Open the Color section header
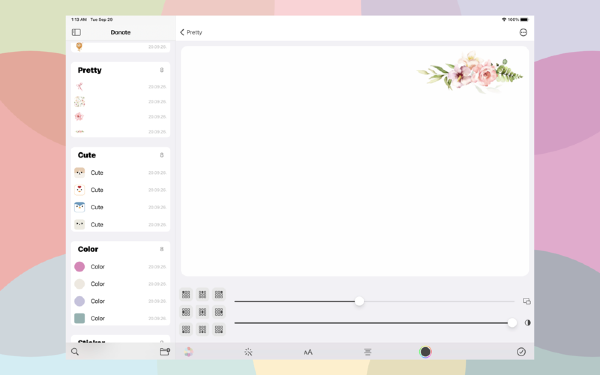 pos(121,249)
